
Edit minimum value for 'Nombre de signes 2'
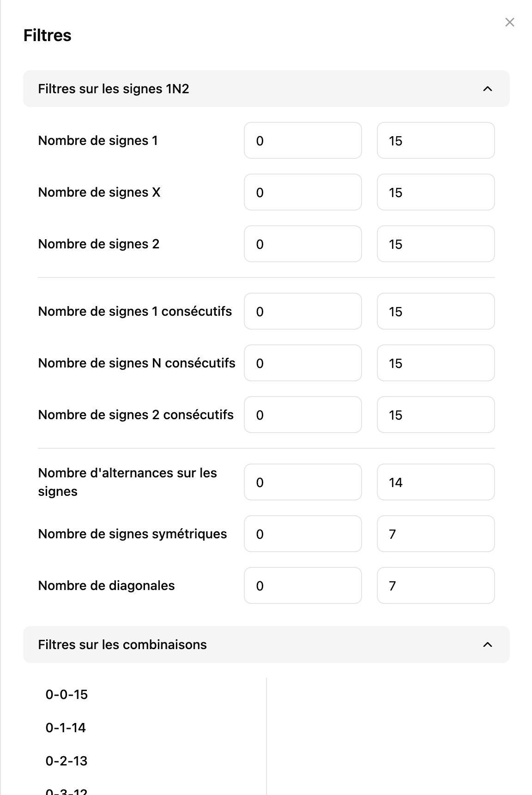click(x=303, y=244)
